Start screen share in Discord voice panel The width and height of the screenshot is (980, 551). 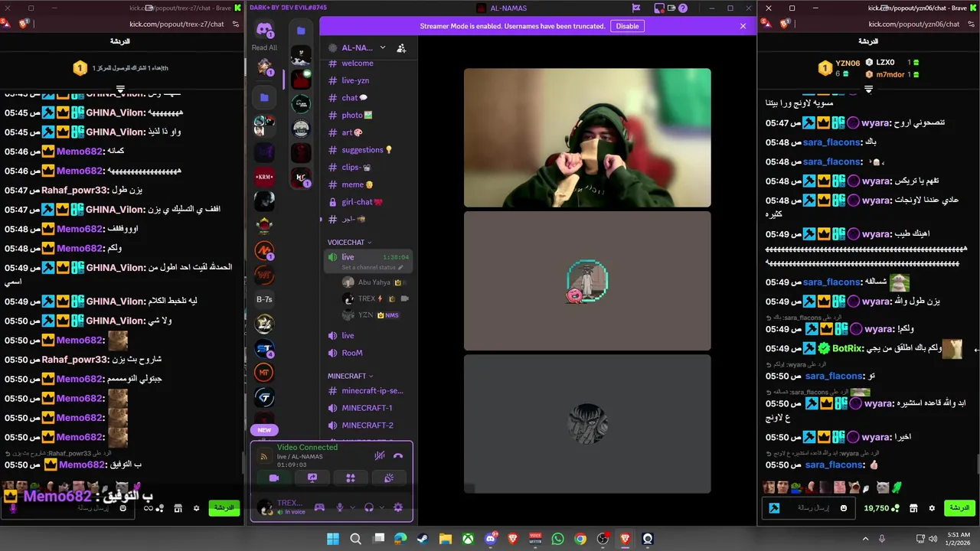(312, 478)
